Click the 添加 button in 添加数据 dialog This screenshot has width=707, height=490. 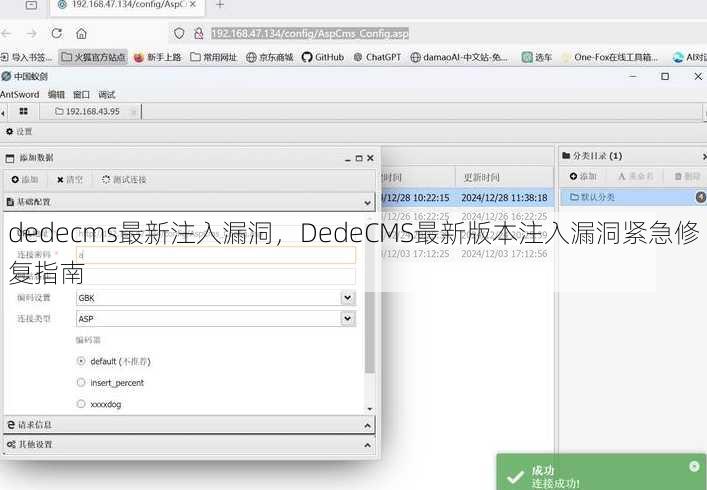pyautogui.click(x=24, y=179)
